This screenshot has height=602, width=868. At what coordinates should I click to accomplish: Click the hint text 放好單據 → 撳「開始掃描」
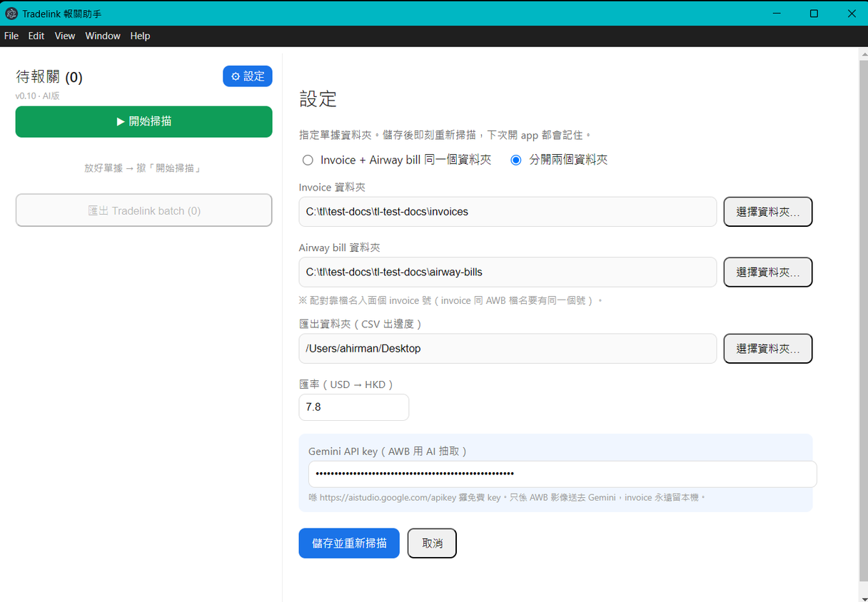click(x=143, y=168)
